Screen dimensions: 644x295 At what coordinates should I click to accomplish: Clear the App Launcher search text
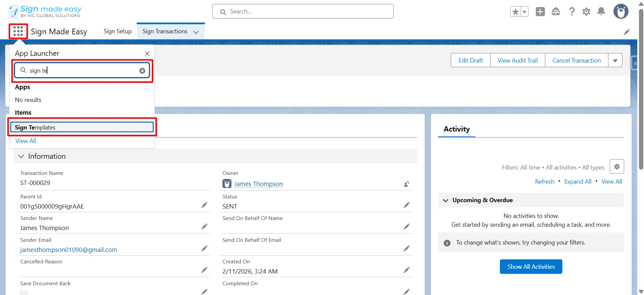pos(142,71)
